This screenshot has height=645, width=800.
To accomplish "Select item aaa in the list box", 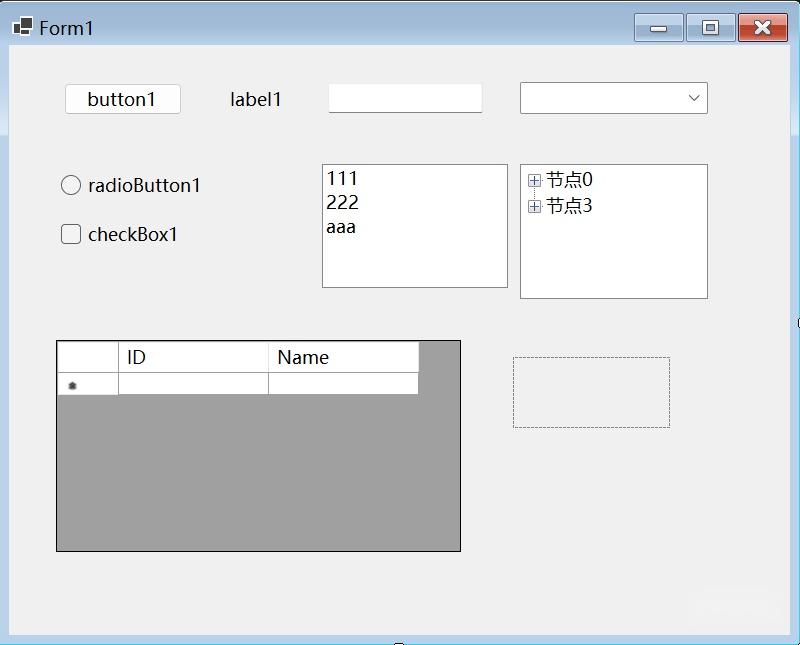I will click(x=341, y=227).
